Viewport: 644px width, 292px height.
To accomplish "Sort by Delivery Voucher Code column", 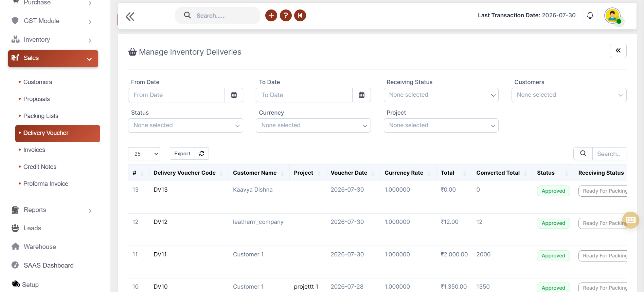I will [189, 173].
